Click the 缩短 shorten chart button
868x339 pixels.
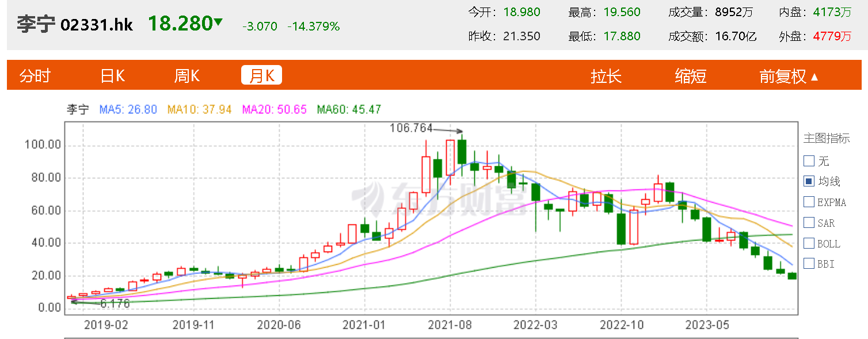(691, 76)
